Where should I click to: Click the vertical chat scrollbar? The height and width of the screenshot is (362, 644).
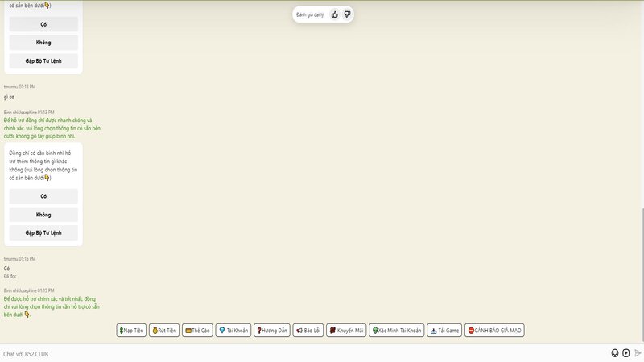pyautogui.click(x=642, y=274)
